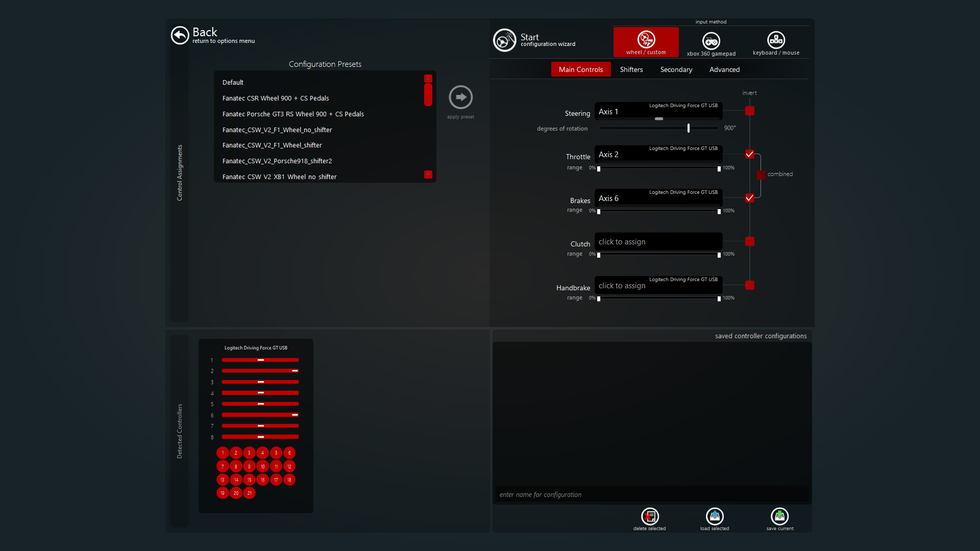Click the Back arrow icon
This screenshot has height=551, width=980.
click(x=180, y=35)
